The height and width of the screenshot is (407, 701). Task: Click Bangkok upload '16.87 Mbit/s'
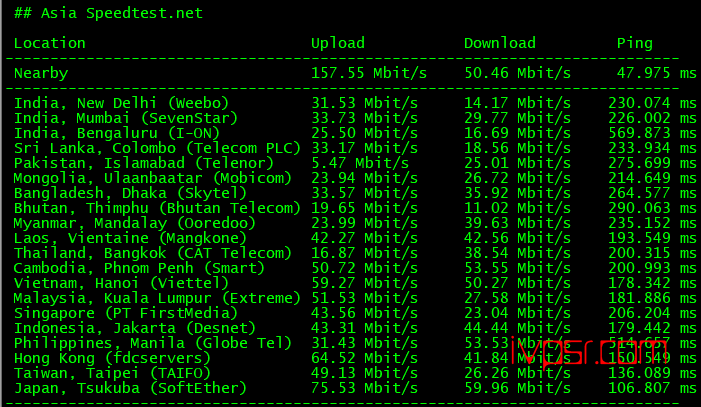365,253
